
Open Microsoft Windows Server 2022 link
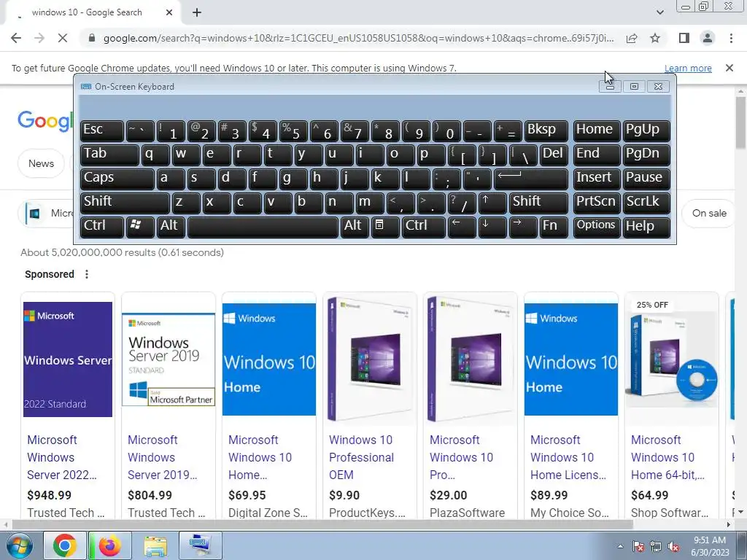tap(62, 457)
